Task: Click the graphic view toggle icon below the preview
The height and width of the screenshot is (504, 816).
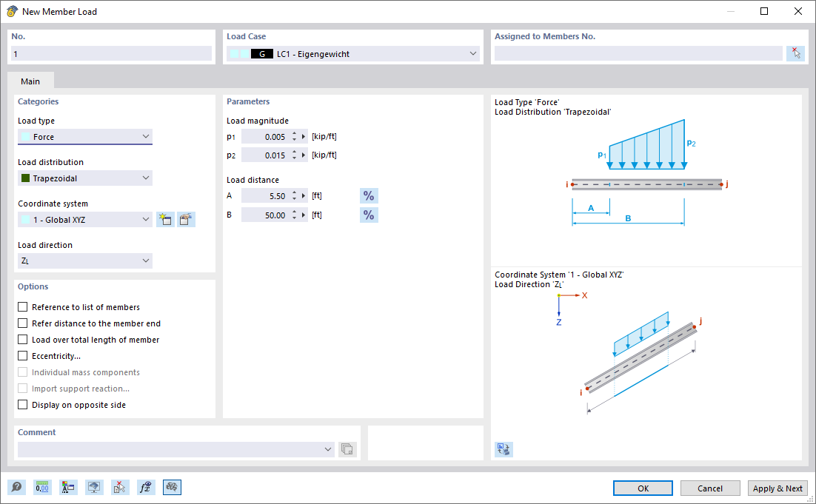Action: 504,449
